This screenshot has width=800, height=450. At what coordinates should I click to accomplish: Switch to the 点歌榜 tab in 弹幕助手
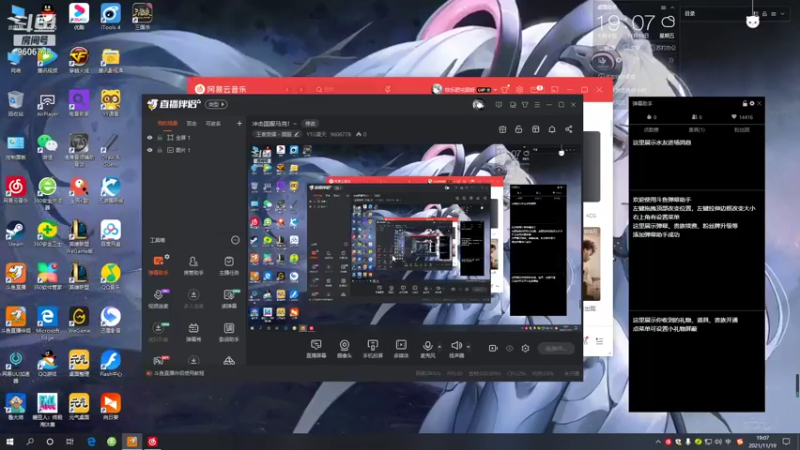tap(651, 130)
